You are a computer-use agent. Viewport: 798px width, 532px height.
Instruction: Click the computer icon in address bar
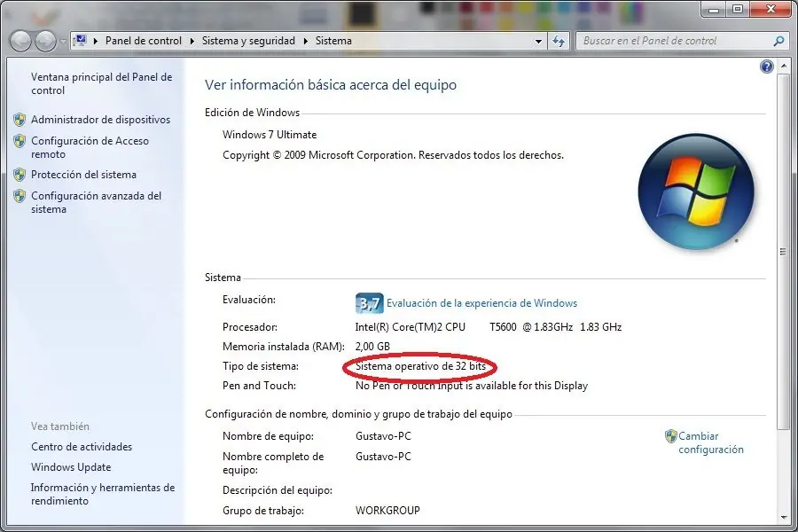pyautogui.click(x=81, y=40)
